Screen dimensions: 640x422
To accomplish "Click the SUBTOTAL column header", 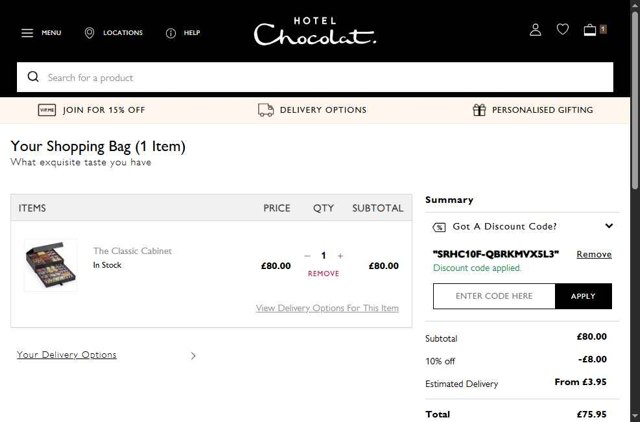I will pyautogui.click(x=378, y=208).
